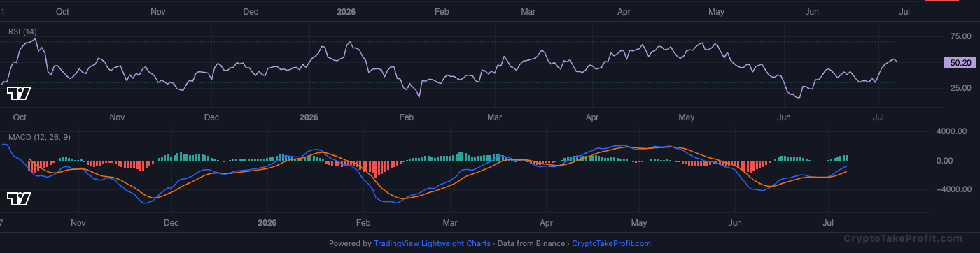980x253 pixels.
Task: Click Jun on the RSI pane time axis
Action: (784, 117)
